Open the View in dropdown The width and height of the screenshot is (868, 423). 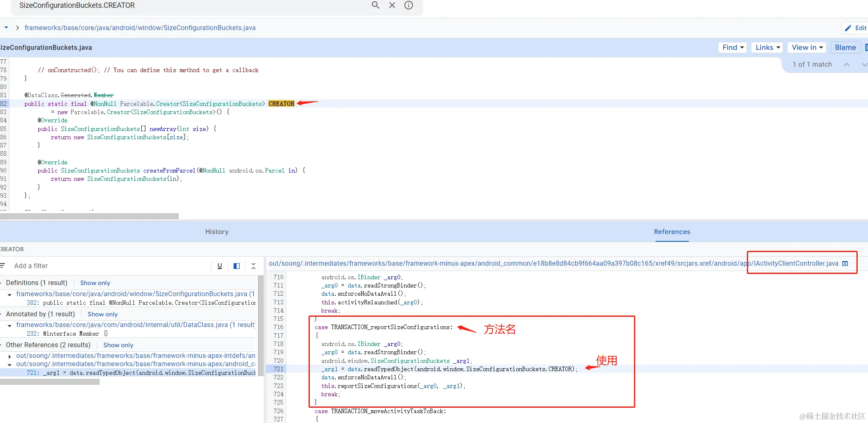807,47
